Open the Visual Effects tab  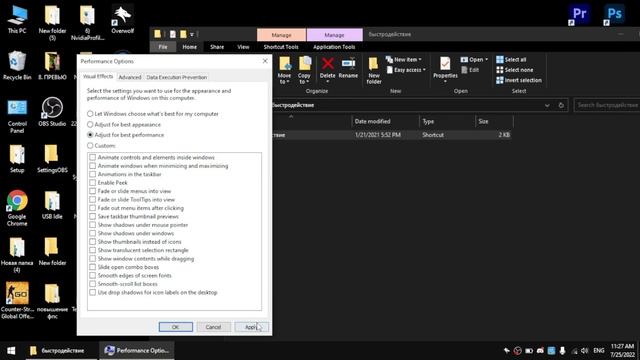tap(98, 76)
